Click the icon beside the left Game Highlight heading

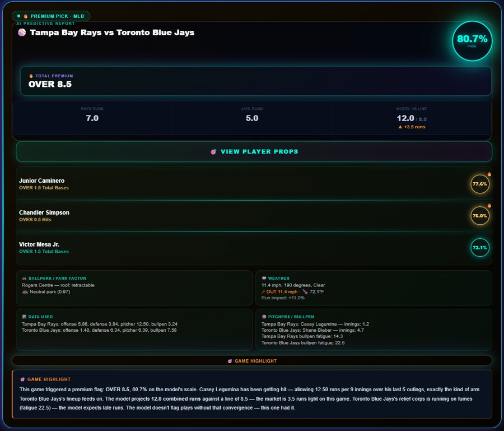pyautogui.click(x=22, y=379)
